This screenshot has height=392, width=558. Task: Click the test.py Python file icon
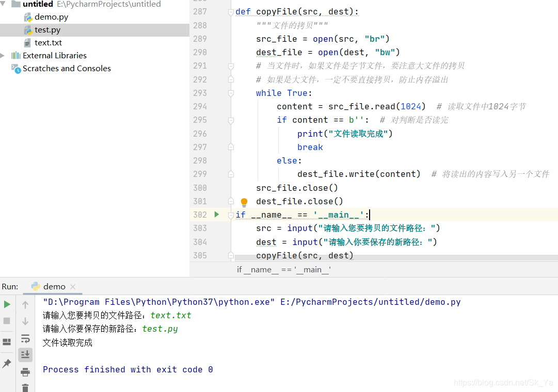pos(28,30)
